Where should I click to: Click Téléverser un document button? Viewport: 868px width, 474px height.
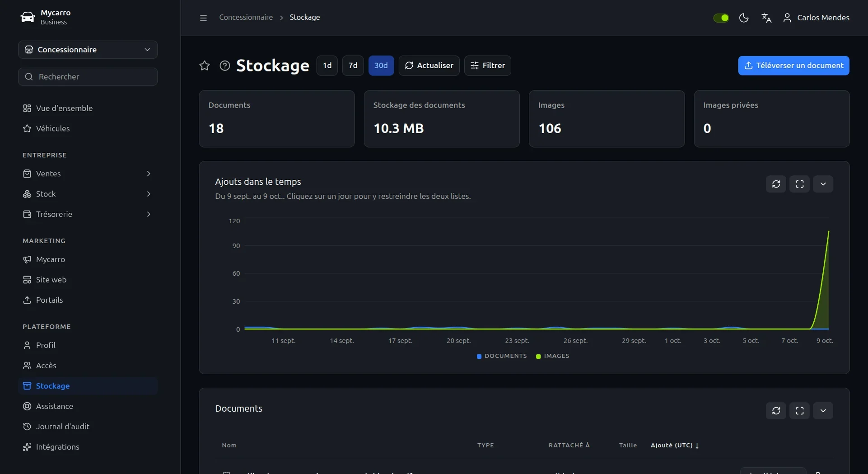pos(793,66)
